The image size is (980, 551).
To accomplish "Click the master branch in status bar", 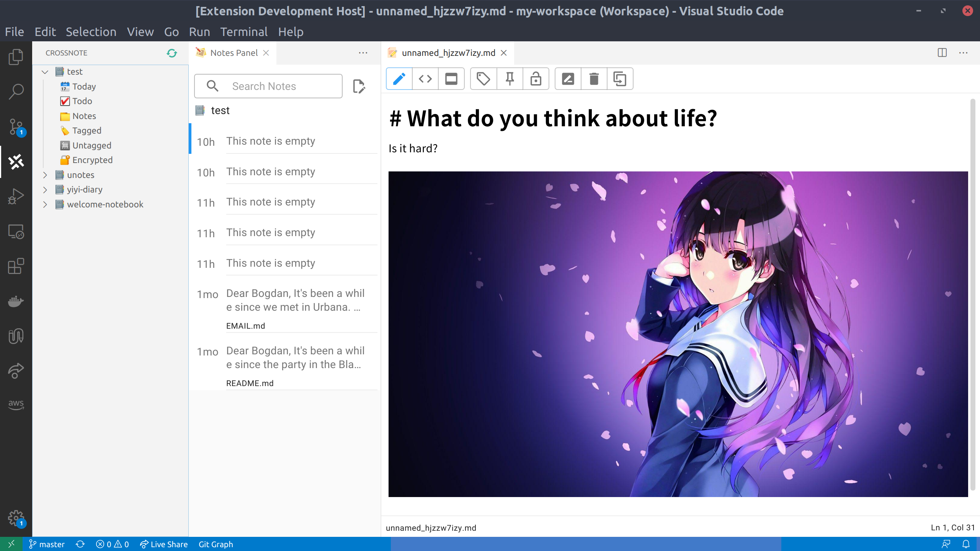I will coord(47,544).
